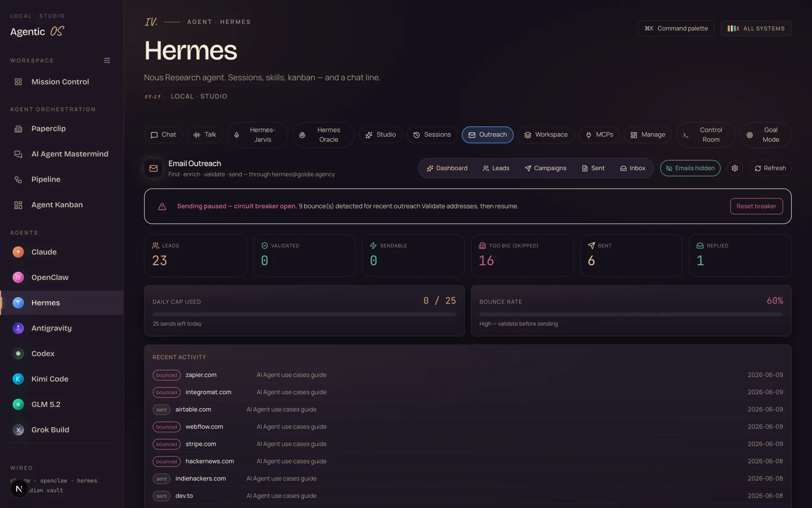Open the Inbox sub-tab

click(x=633, y=168)
